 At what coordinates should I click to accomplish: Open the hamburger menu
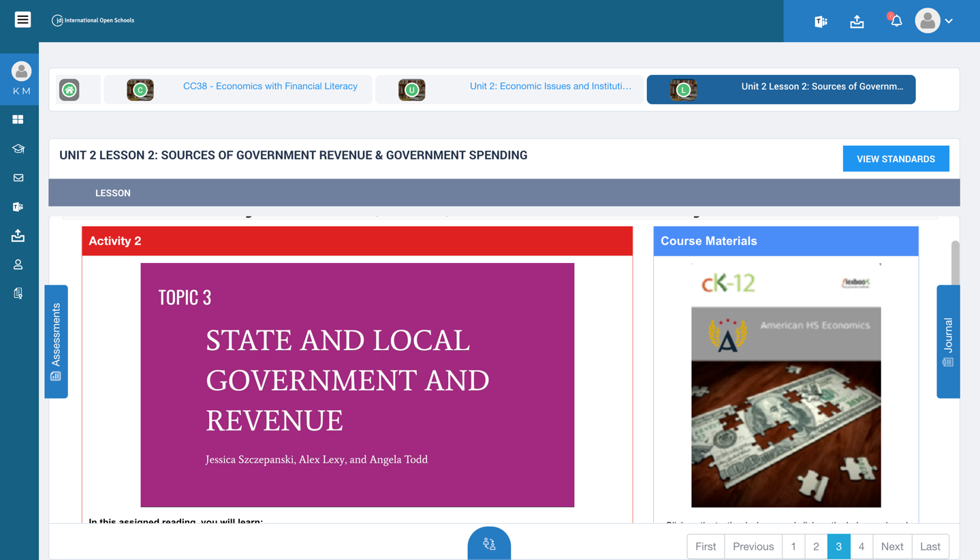pos(22,20)
